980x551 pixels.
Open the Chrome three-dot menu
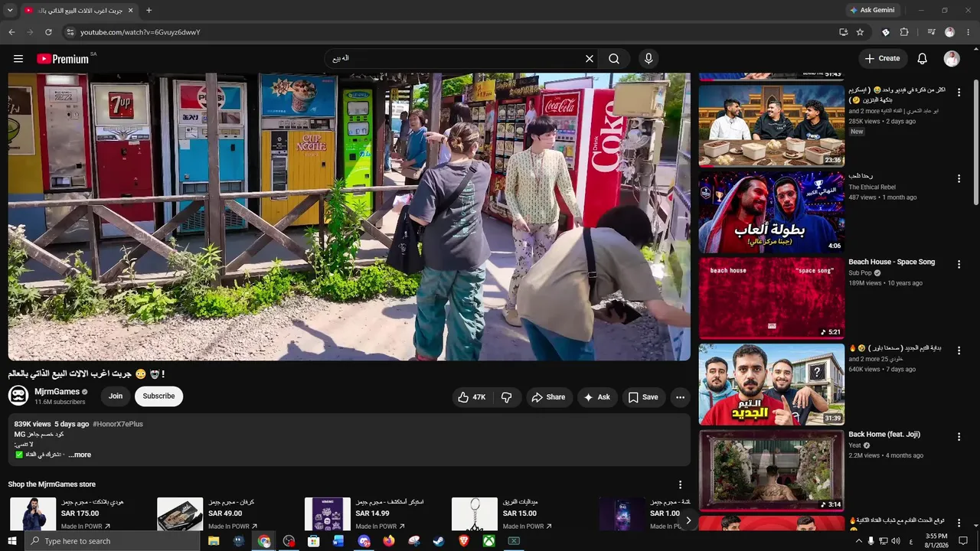tap(968, 32)
